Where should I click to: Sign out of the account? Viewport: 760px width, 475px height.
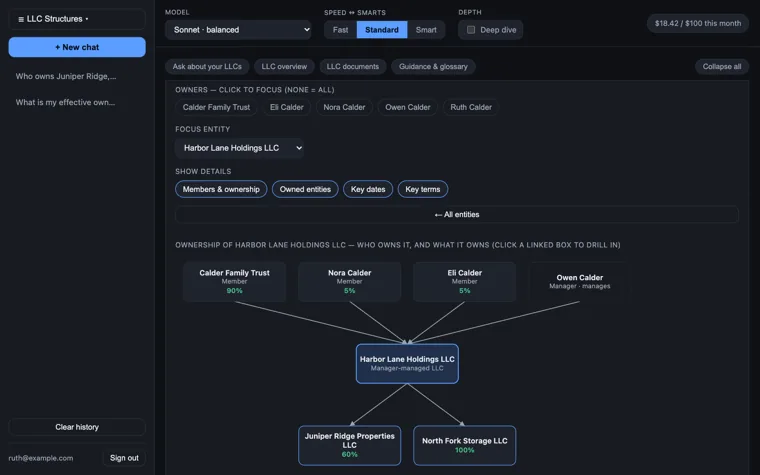click(124, 458)
